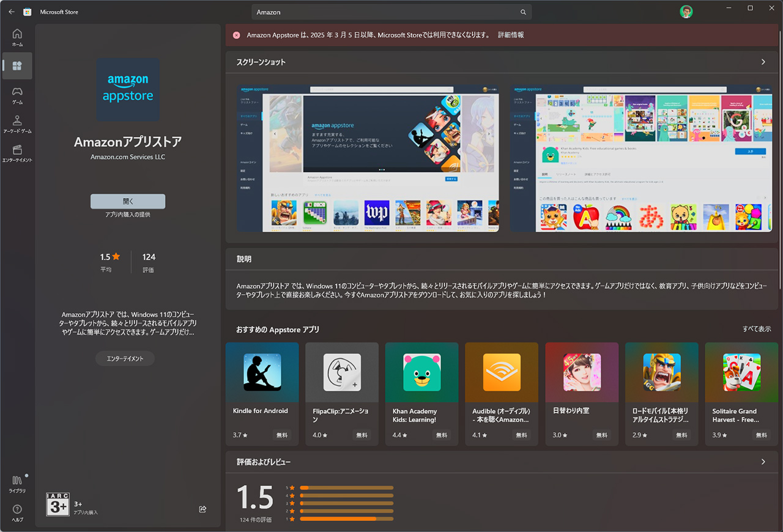
Task: Click 無料 button on 日替わり内室 card
Action: click(x=602, y=435)
